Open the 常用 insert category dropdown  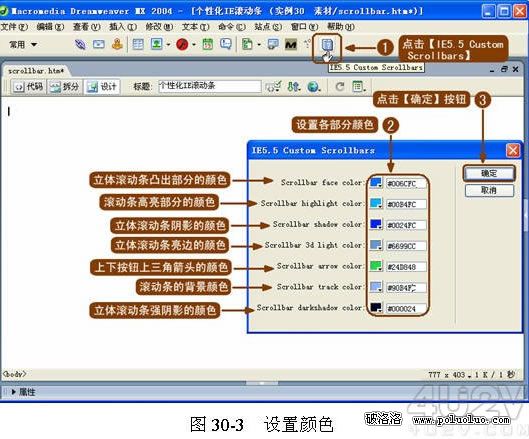(x=23, y=44)
